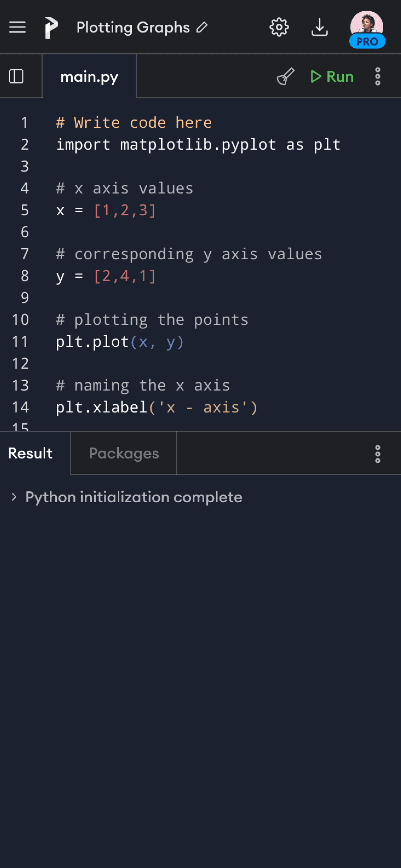Select the Result tab
Viewport: 401px width, 868px height.
click(x=30, y=453)
